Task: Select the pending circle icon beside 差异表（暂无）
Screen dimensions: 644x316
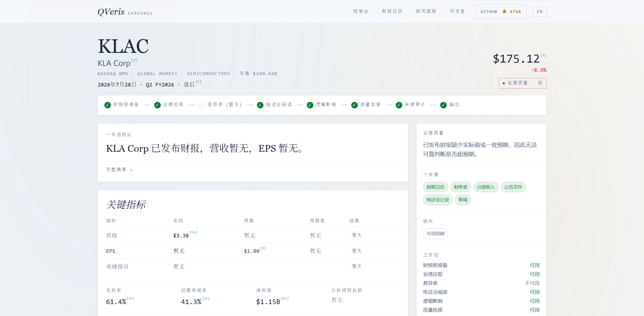Action: tap(202, 105)
